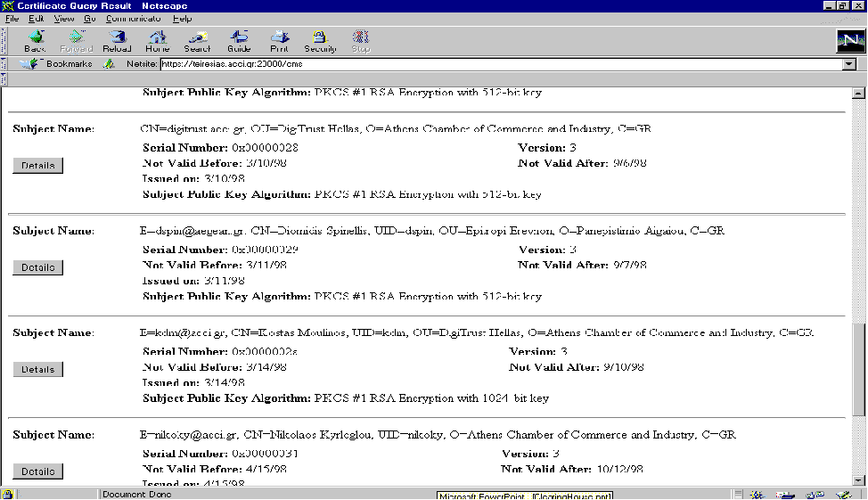
Task: Click the Bookmarks label in location toolbar
Action: [x=70, y=63]
